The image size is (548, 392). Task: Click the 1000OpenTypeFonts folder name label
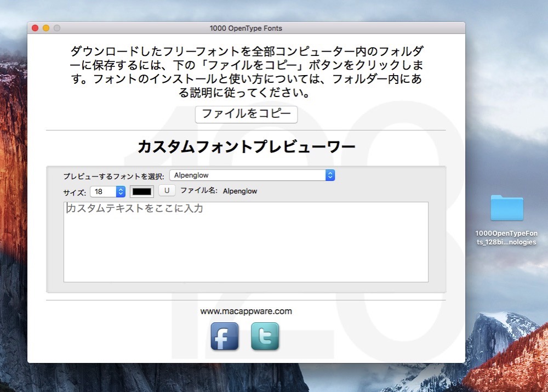point(506,238)
